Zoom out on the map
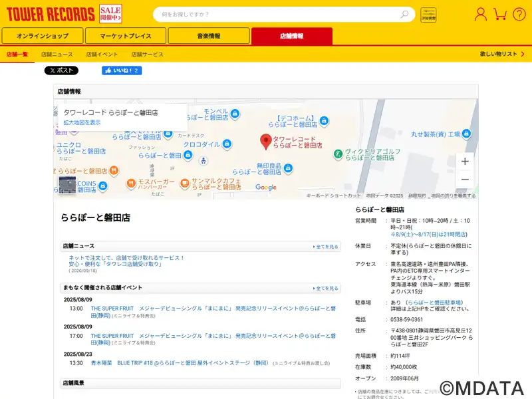The height and width of the screenshot is (399, 532). [x=465, y=180]
